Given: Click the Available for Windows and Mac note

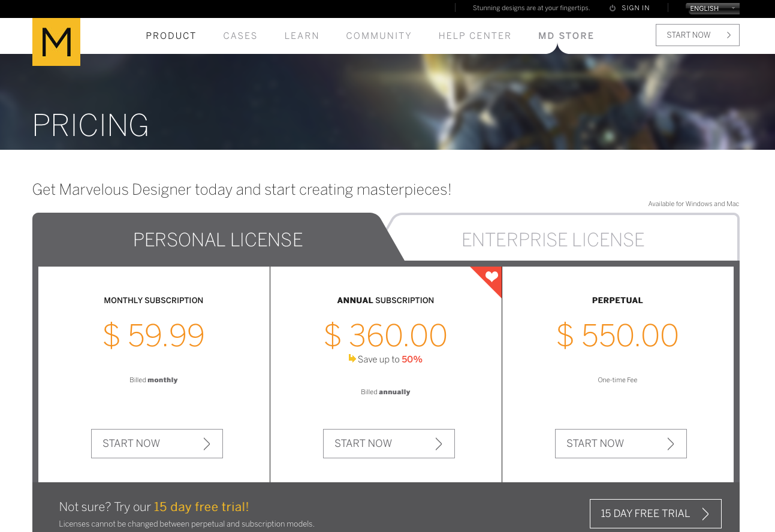Looking at the screenshot, I should [693, 204].
